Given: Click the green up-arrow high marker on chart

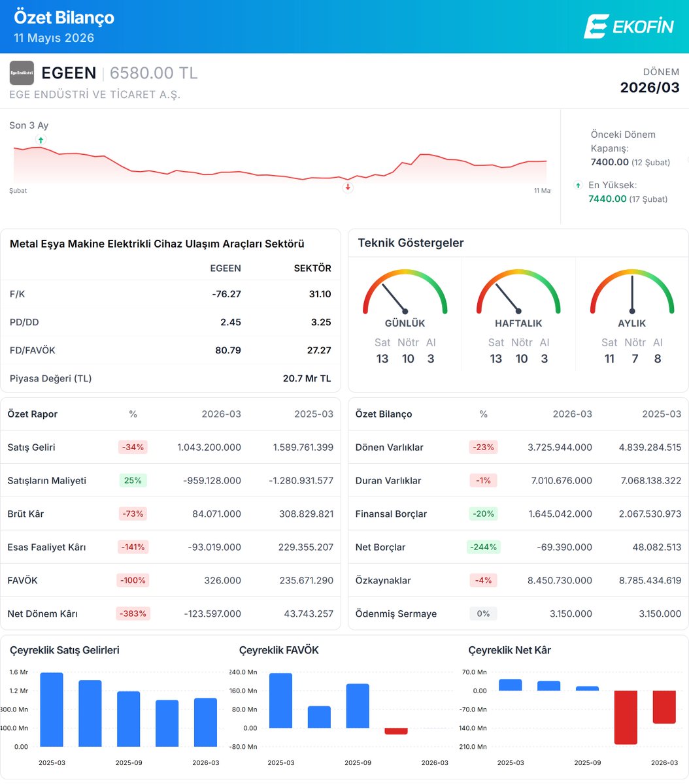Looking at the screenshot, I should tap(41, 140).
